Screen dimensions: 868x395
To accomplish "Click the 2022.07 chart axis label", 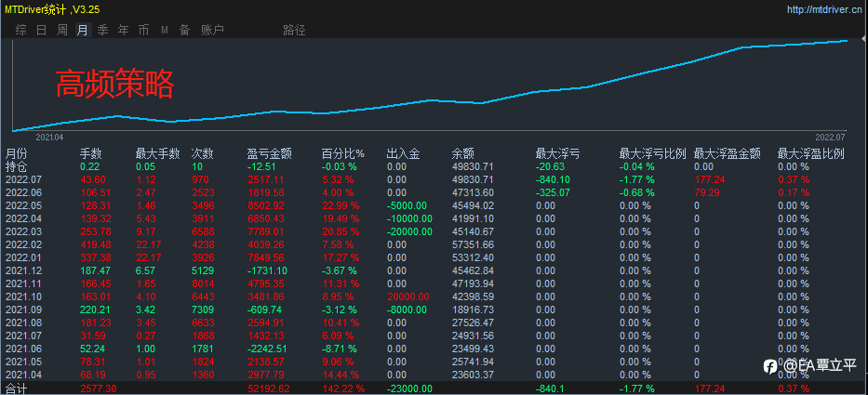I will tap(830, 136).
